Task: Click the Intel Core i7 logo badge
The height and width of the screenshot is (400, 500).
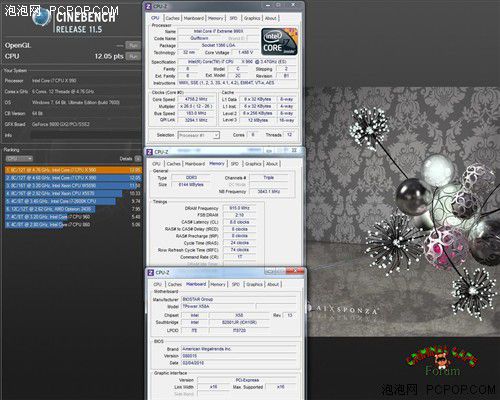Action: 279,42
